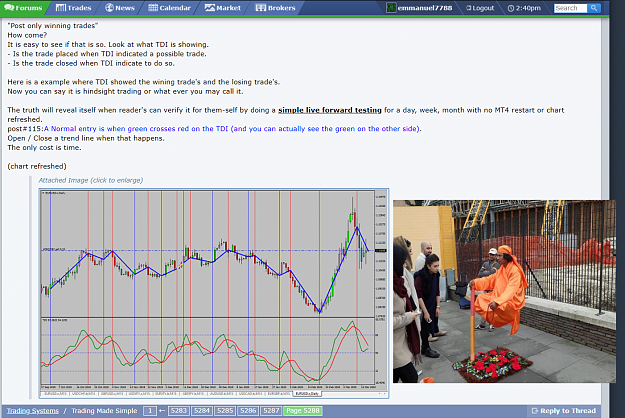
Task: Open the Market tab
Action: [x=223, y=8]
